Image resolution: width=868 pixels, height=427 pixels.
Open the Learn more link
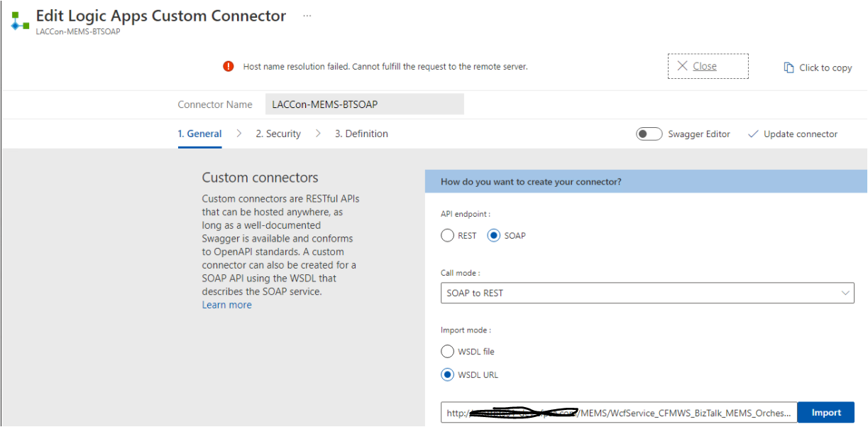pyautogui.click(x=226, y=304)
